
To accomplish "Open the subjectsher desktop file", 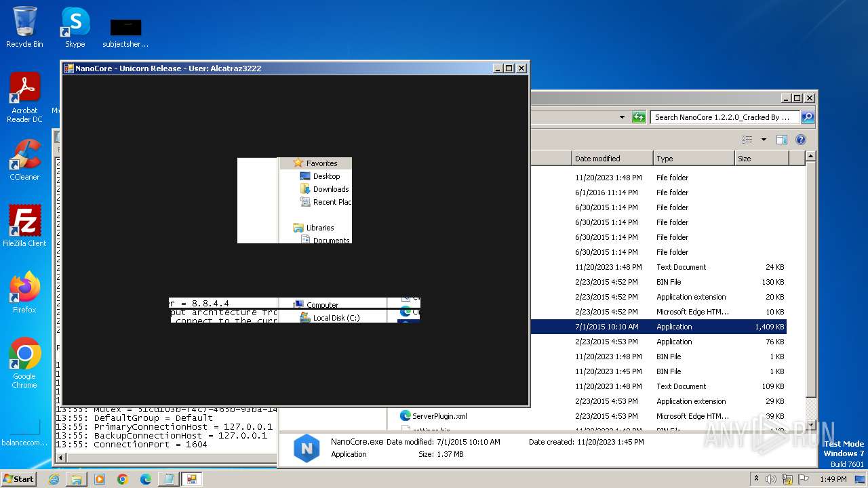I will click(x=125, y=33).
